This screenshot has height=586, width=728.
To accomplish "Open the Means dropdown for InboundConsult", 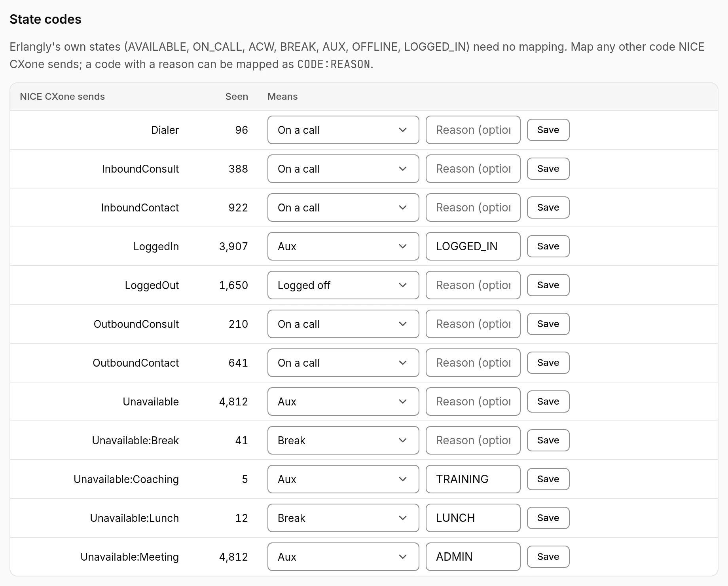I will [x=343, y=169].
